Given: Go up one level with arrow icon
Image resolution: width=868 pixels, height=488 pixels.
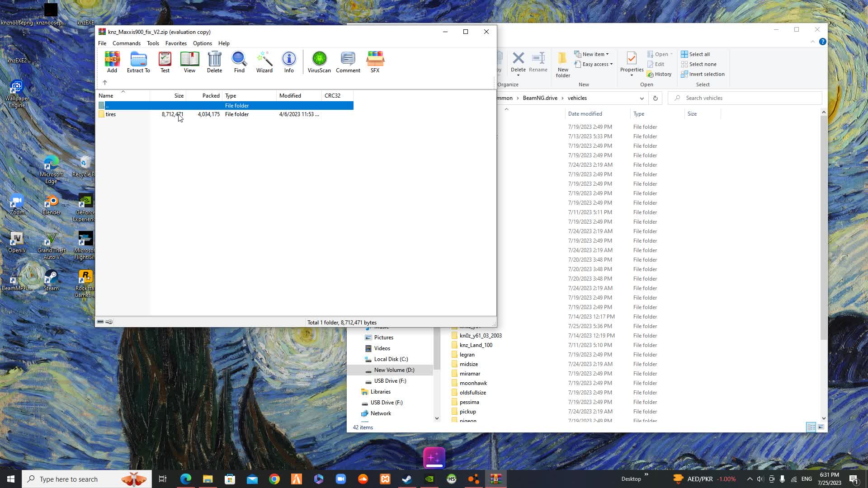Looking at the screenshot, I should [105, 82].
